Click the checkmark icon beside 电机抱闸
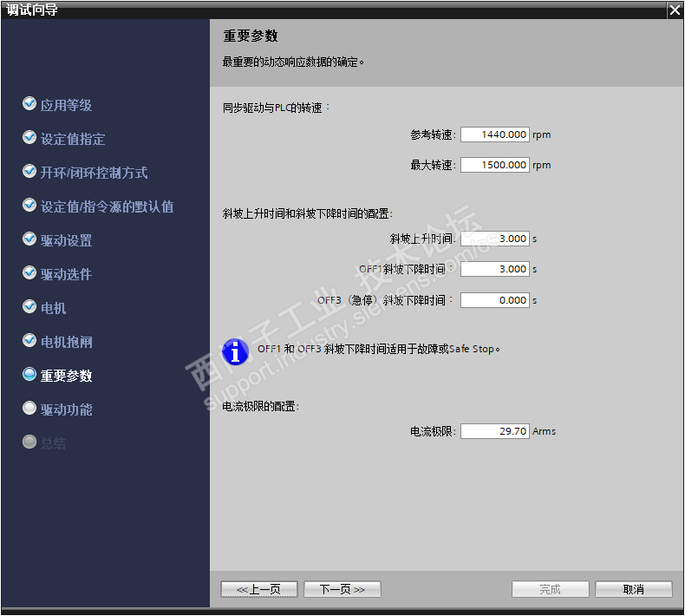 [x=29, y=340]
